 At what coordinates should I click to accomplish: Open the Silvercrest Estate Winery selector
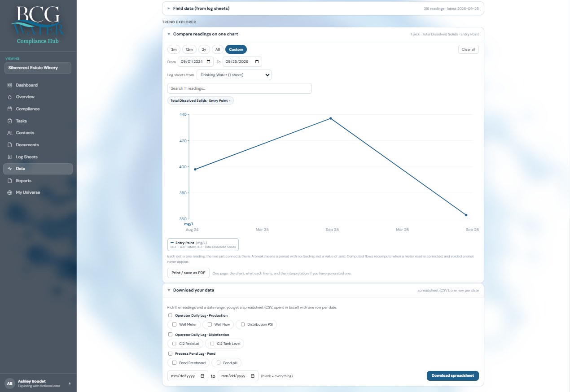pyautogui.click(x=38, y=68)
